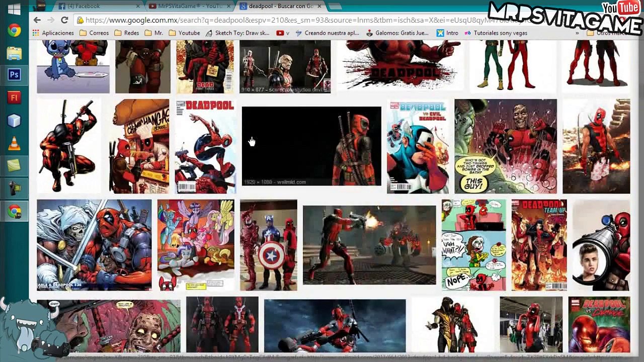Open the Mr. bookmark folder
644x362 pixels.
[154, 33]
